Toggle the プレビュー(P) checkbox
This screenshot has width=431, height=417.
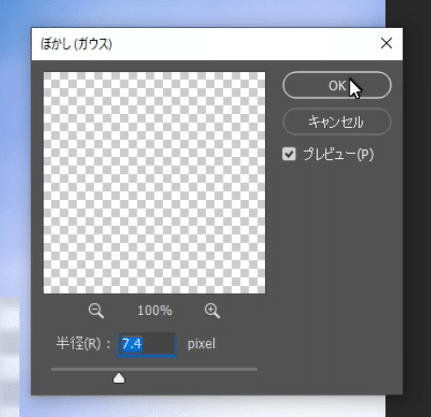pyautogui.click(x=289, y=154)
